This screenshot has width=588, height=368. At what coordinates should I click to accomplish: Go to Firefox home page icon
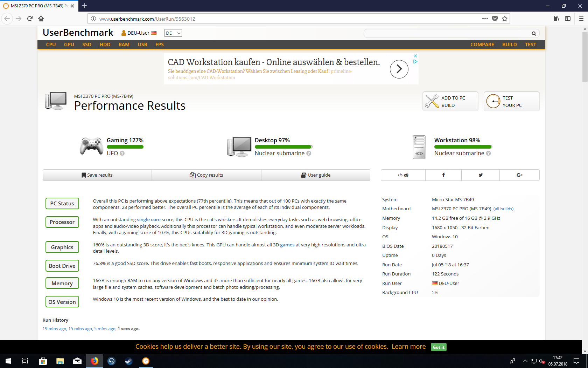[41, 19]
